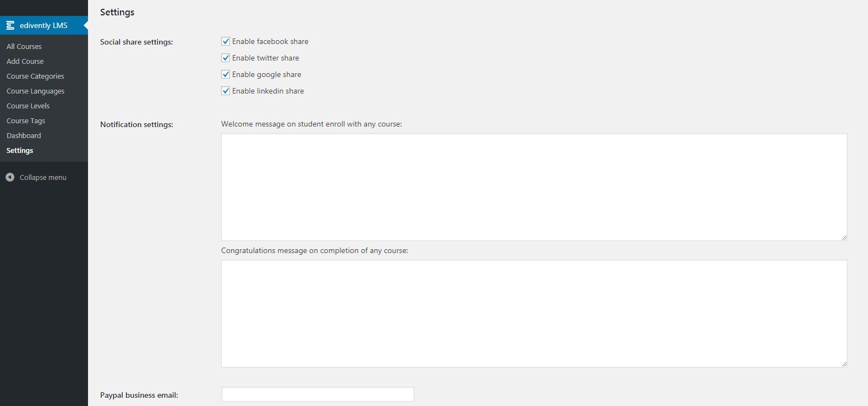
Task: Uncheck Enable linkedin share option
Action: [x=226, y=91]
